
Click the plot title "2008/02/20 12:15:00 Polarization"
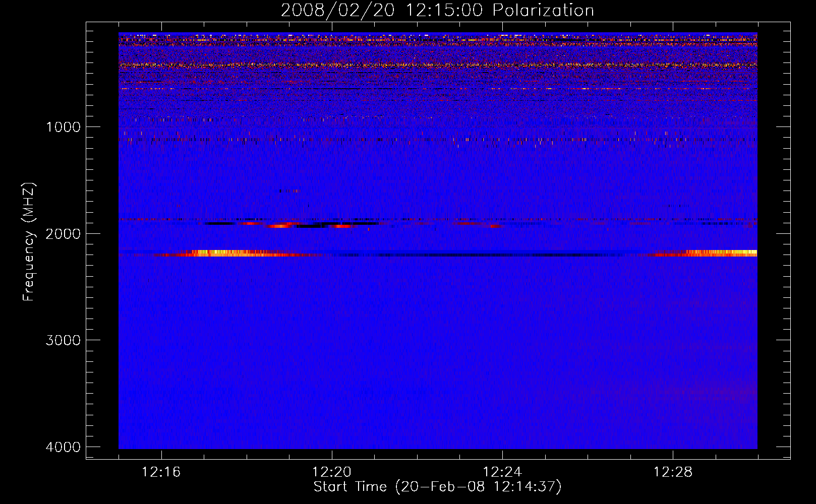pos(437,11)
